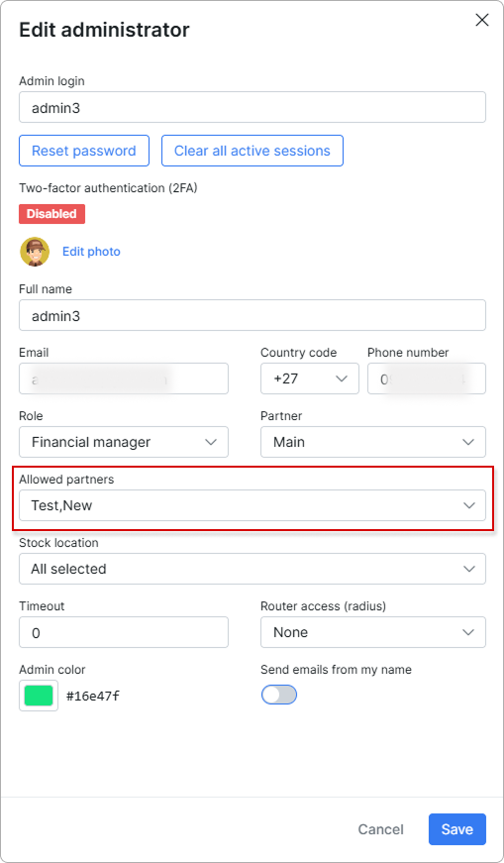Pick the green Admin color swatch
This screenshot has width=504, height=863.
39,696
